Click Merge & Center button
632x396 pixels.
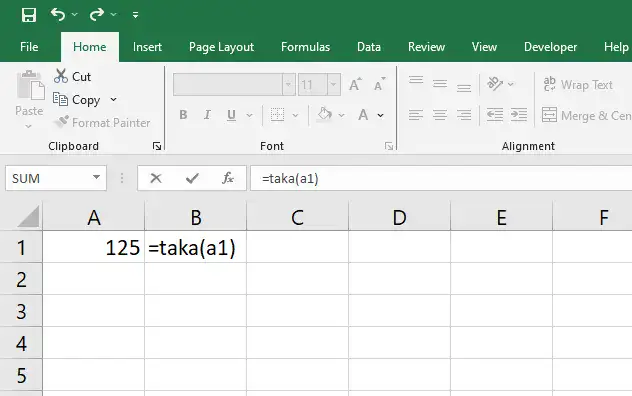tap(586, 115)
